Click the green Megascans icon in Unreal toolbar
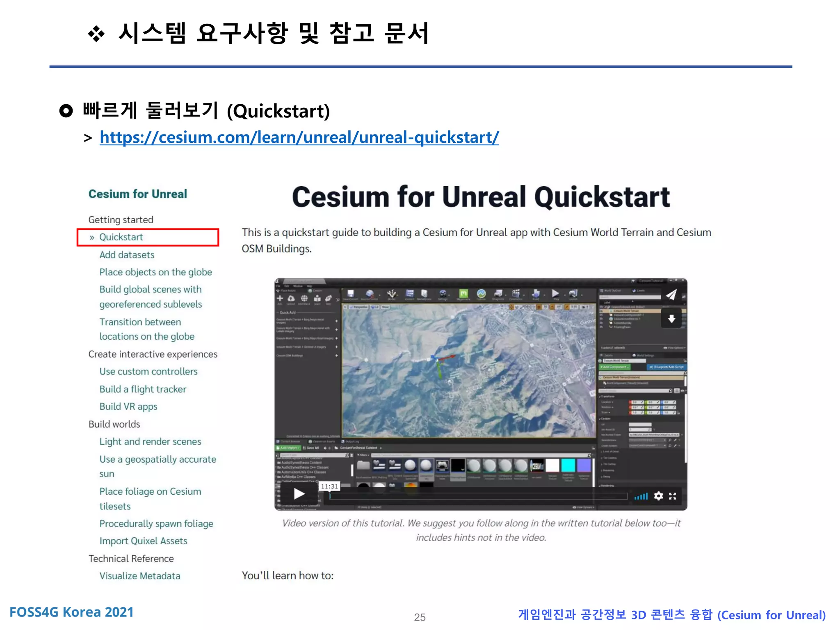Image resolution: width=840 pixels, height=630 pixels. click(x=463, y=294)
